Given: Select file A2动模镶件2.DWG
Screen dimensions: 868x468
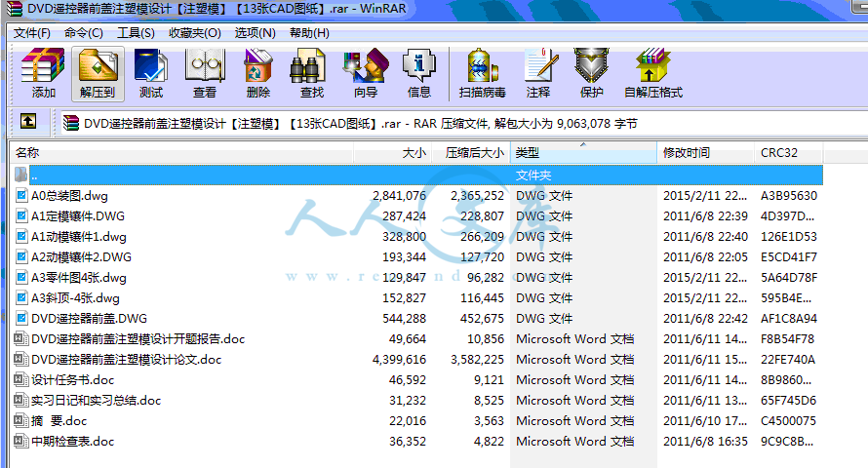Looking at the screenshot, I should coord(81,257).
